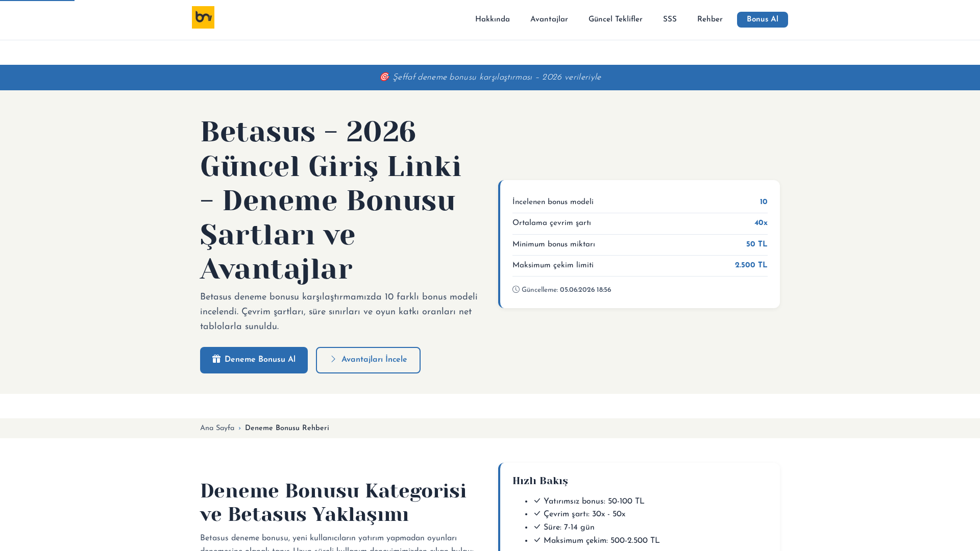The image size is (980, 551).
Task: Click the banner text about 2026 verileriyle
Action: [497, 78]
